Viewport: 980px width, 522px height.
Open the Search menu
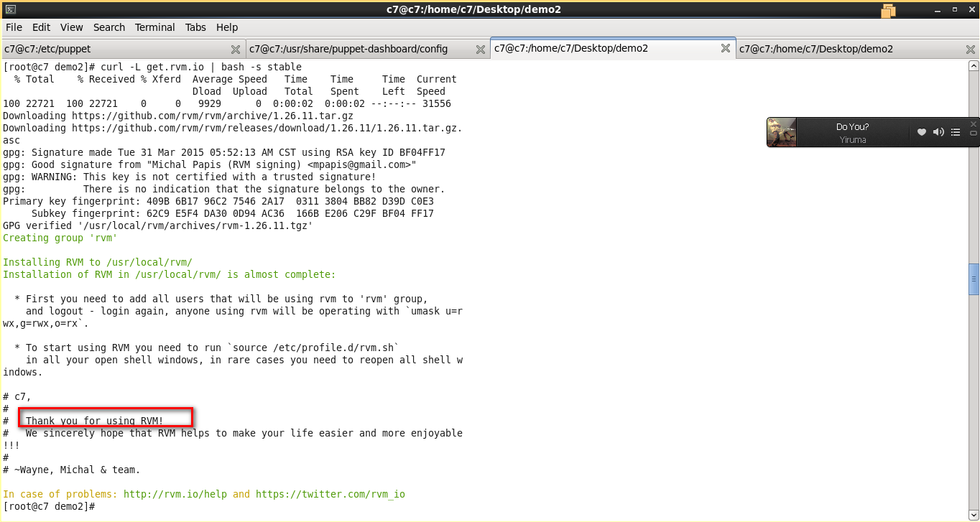pos(109,27)
